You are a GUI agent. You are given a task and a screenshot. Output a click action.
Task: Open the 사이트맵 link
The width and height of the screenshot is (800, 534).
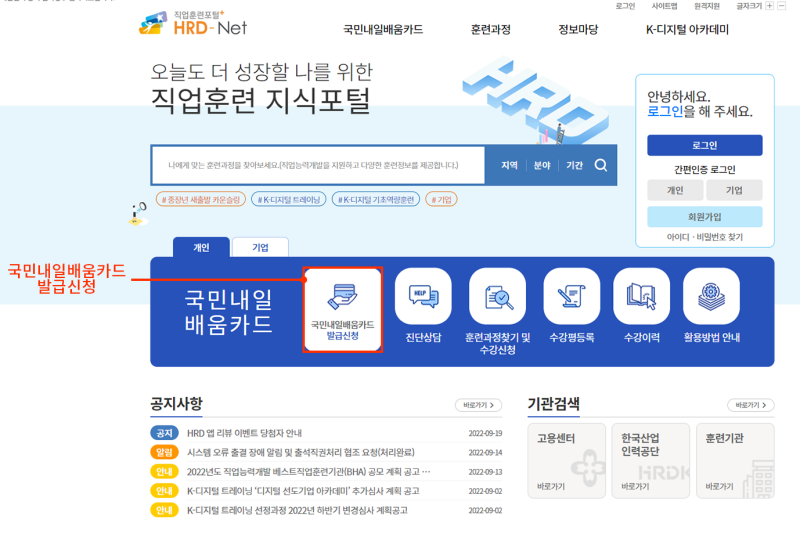click(x=664, y=6)
